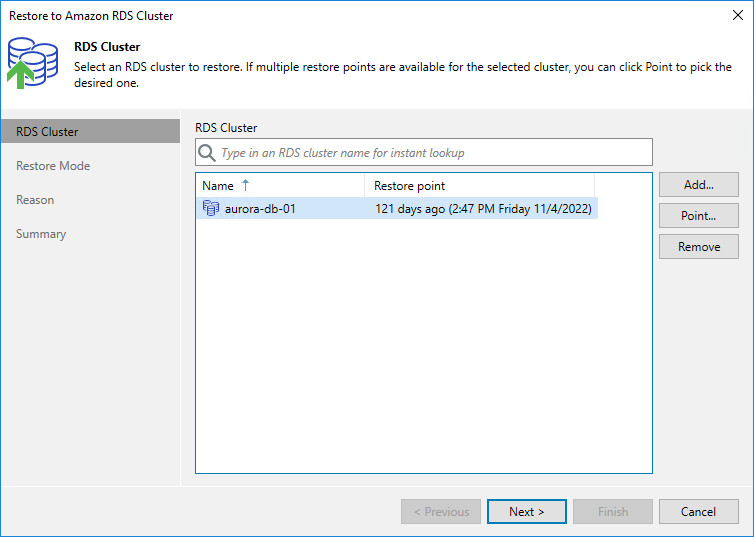Select the aurora-db-01 cluster row
Viewport: 754px width, 537px height.
coord(260,209)
